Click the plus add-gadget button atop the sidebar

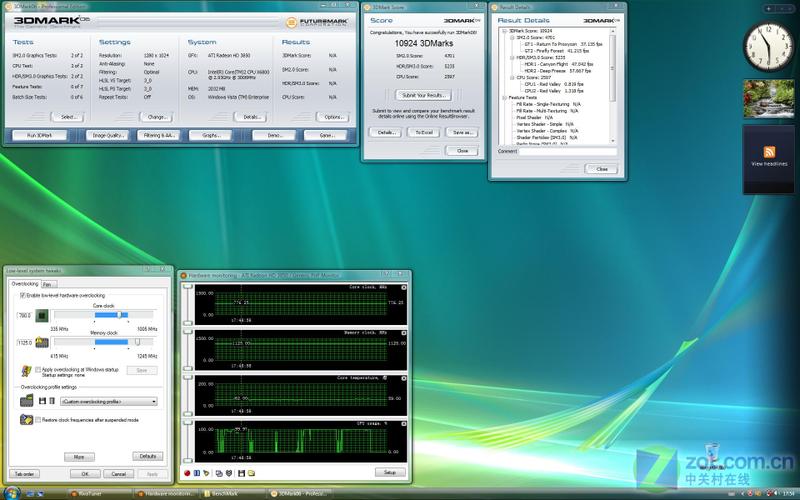tap(769, 9)
